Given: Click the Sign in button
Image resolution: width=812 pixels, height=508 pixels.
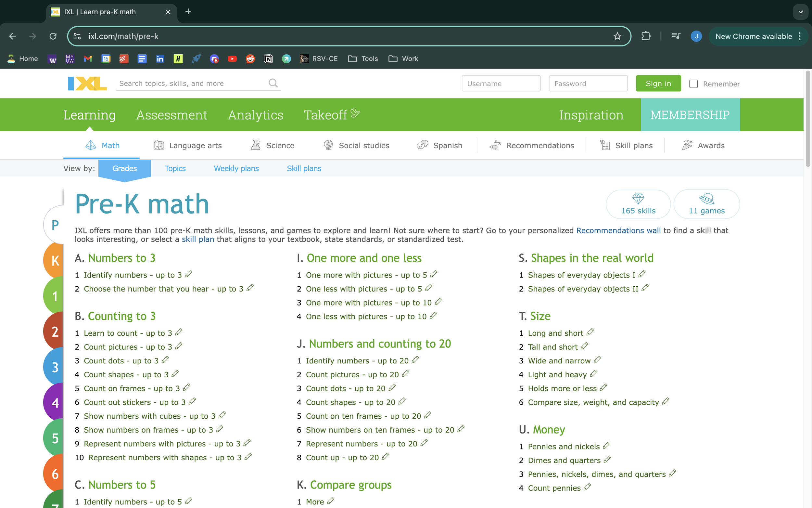Looking at the screenshot, I should pyautogui.click(x=658, y=83).
